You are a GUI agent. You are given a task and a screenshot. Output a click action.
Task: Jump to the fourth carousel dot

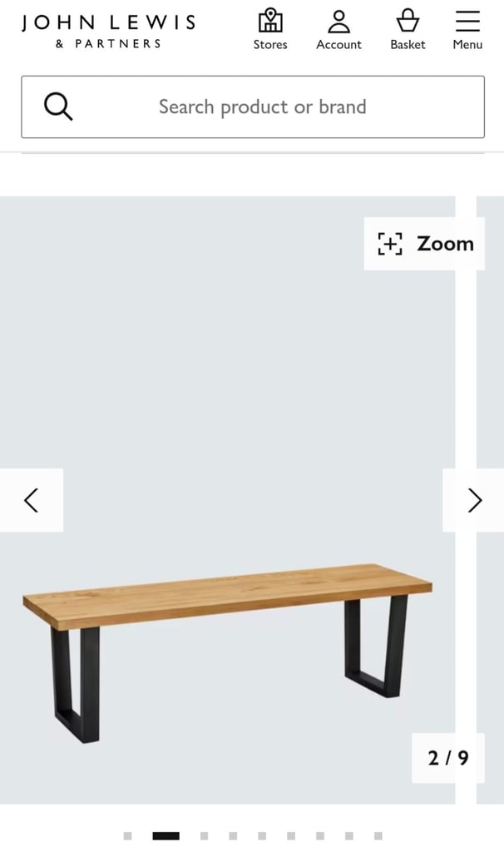tap(233, 835)
